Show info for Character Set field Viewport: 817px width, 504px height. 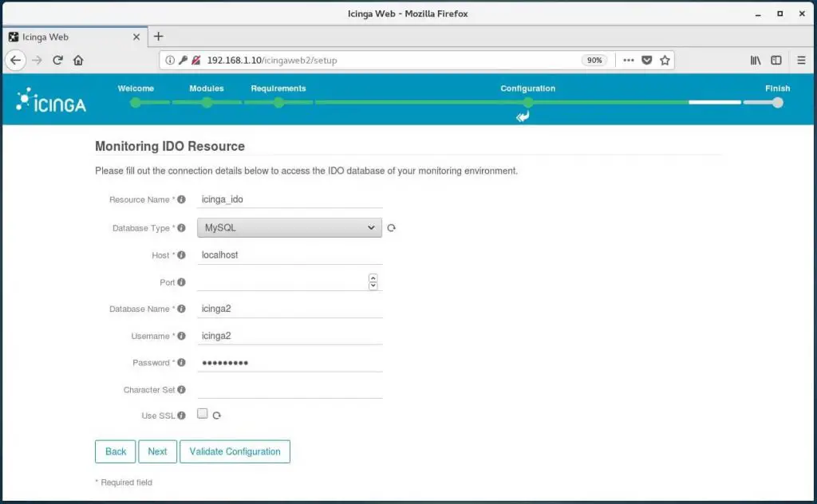click(181, 389)
